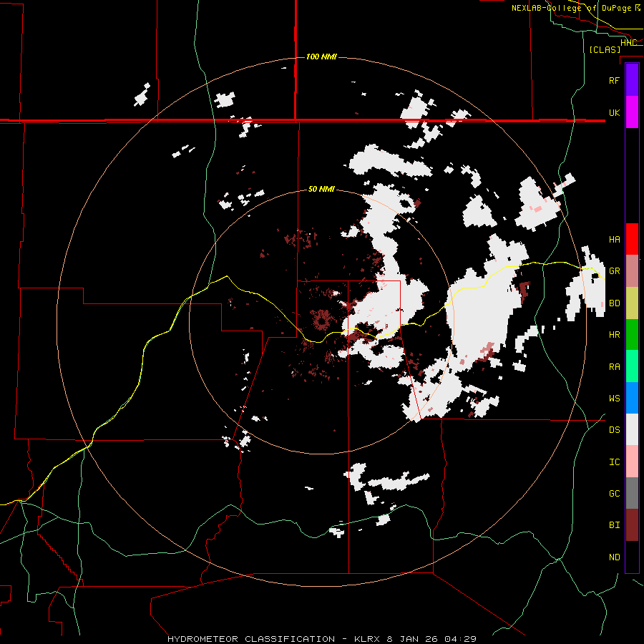Click the bright green RA legend swatch

pos(632,366)
